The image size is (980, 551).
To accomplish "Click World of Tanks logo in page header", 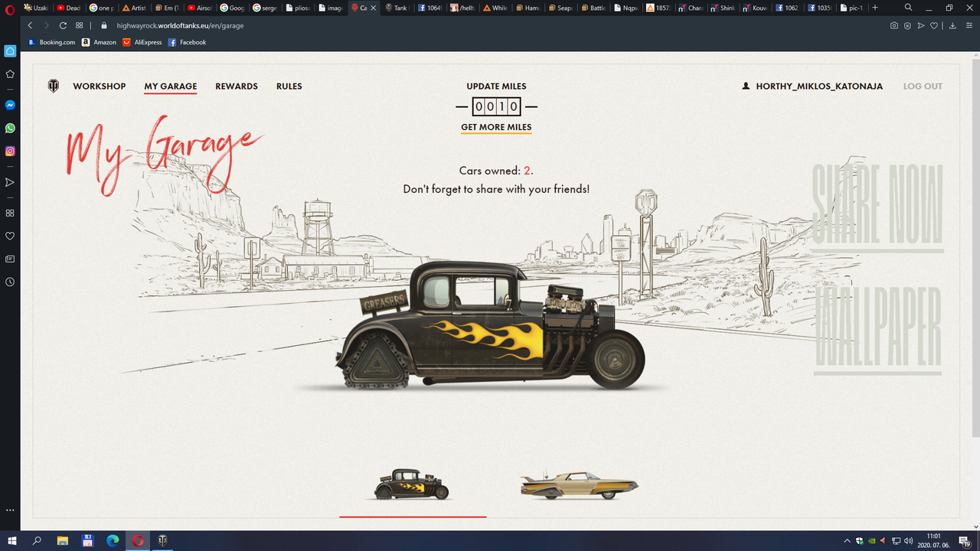I will [54, 86].
